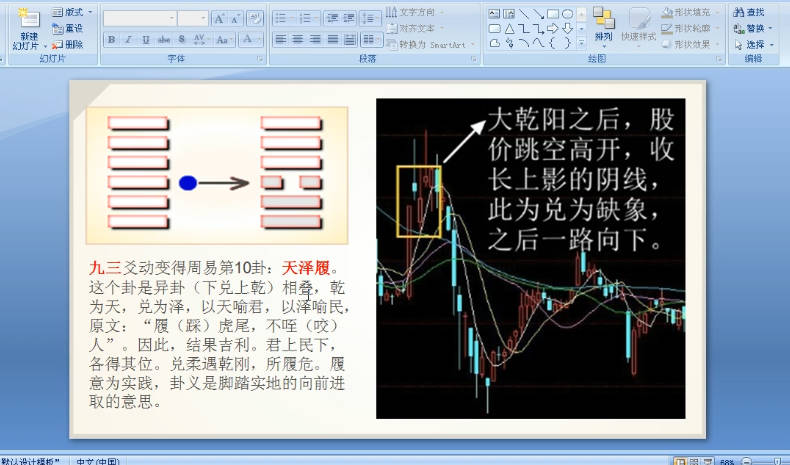Open the Shape Fill (形状填充) menu
Image resolution: width=790 pixels, height=465 pixels.
687,12
